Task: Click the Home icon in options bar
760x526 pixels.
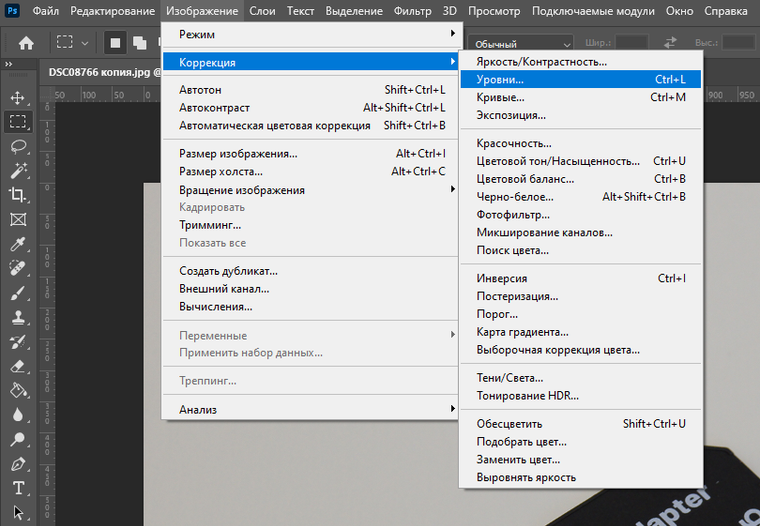Action: point(26,43)
